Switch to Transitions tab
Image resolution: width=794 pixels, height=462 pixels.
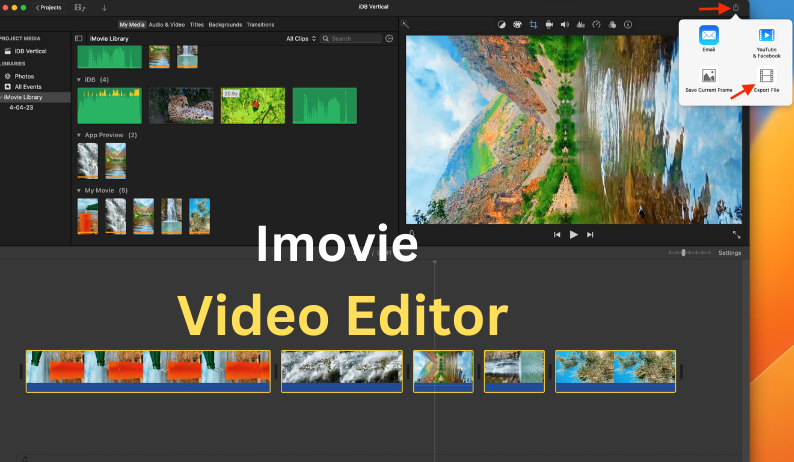click(260, 24)
